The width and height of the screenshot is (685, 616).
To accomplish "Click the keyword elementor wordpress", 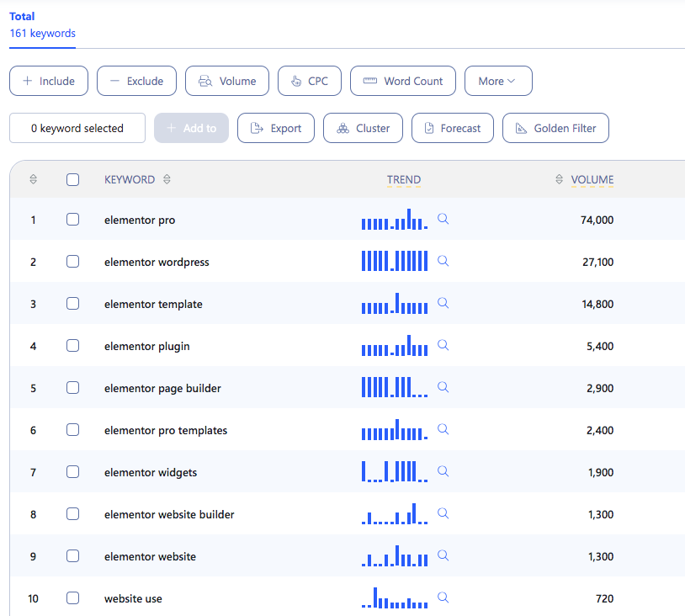I will [157, 262].
